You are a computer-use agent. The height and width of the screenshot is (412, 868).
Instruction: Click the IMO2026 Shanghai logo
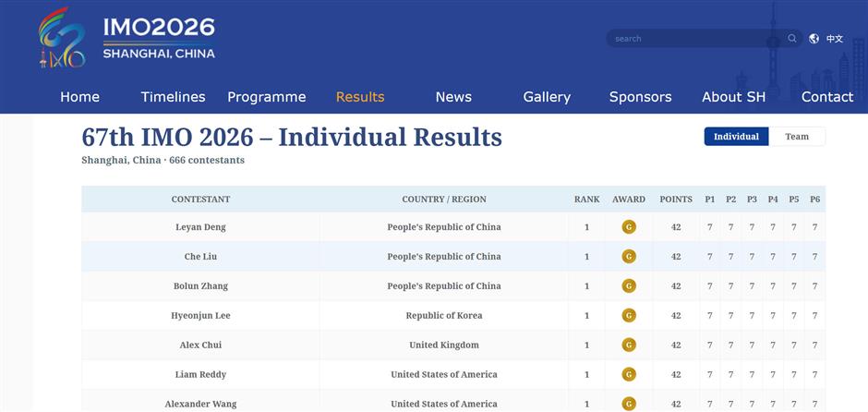pyautogui.click(x=127, y=37)
